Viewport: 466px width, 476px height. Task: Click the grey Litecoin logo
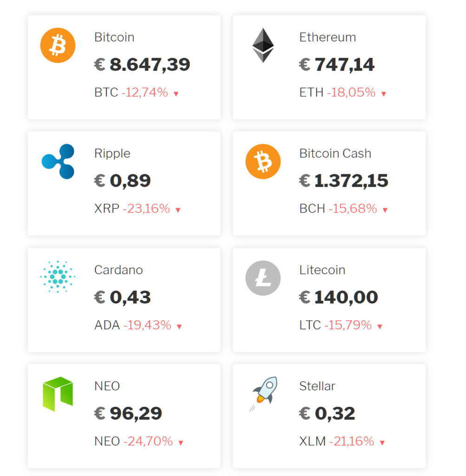click(263, 278)
